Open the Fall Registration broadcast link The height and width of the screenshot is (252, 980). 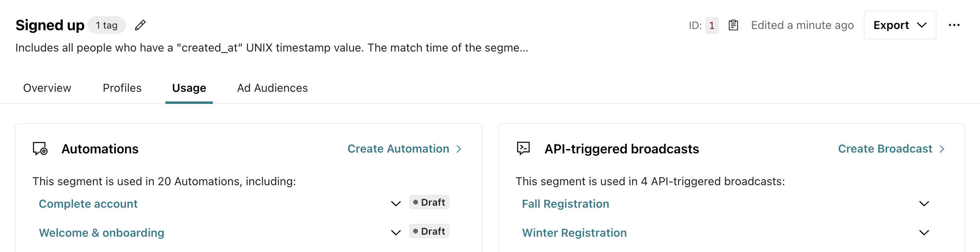coord(565,204)
